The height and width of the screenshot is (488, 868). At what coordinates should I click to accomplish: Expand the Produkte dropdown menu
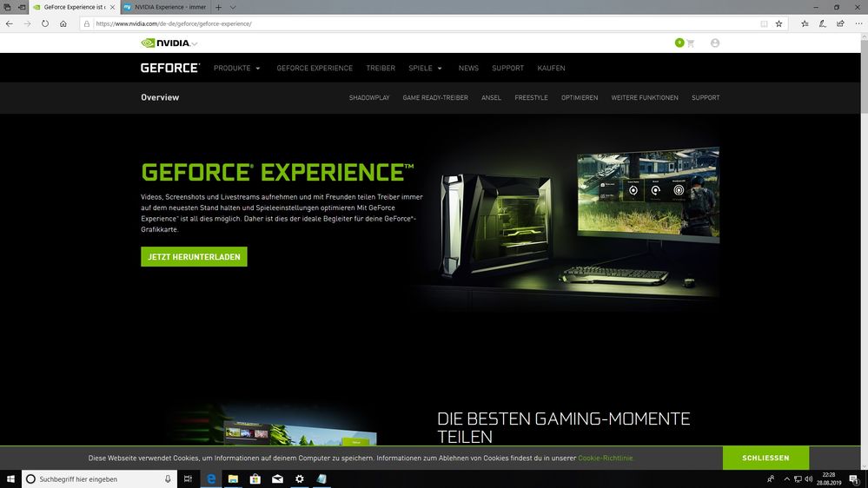[x=236, y=68]
